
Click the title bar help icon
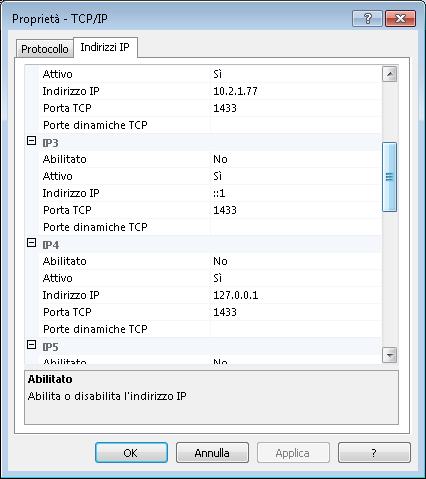point(367,19)
